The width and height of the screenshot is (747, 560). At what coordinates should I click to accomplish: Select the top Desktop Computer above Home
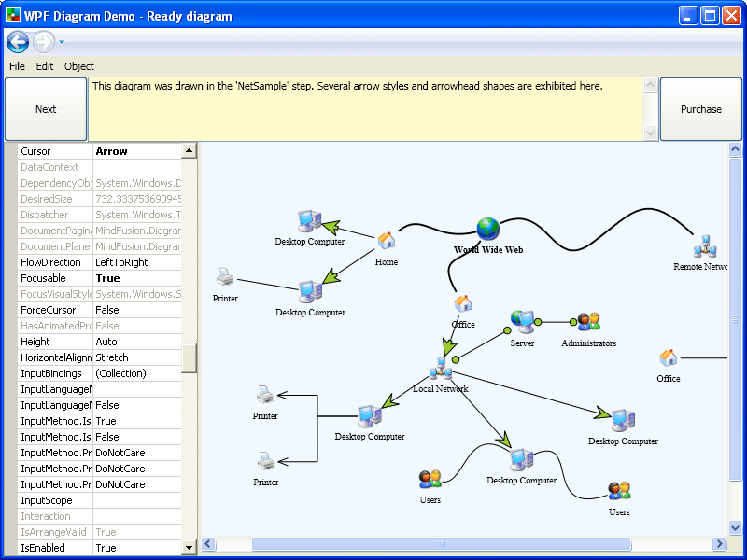310,221
